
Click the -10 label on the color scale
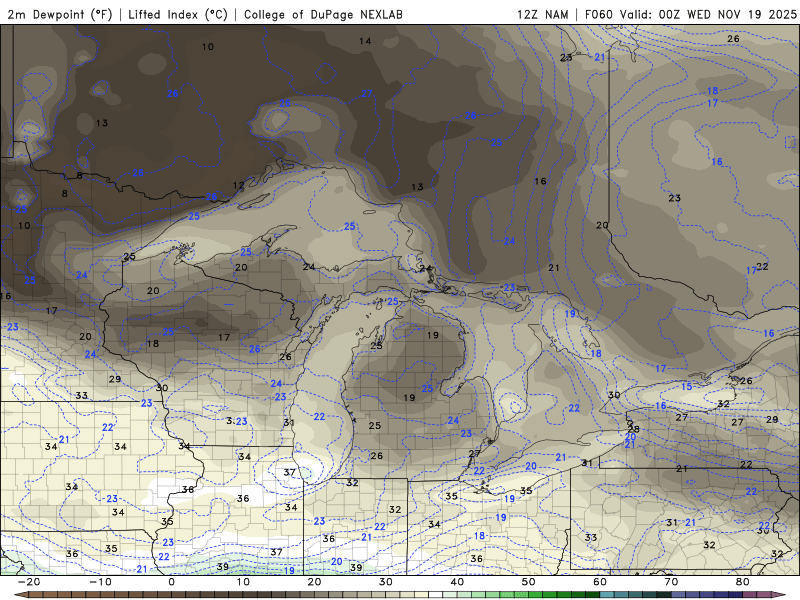tap(101, 582)
